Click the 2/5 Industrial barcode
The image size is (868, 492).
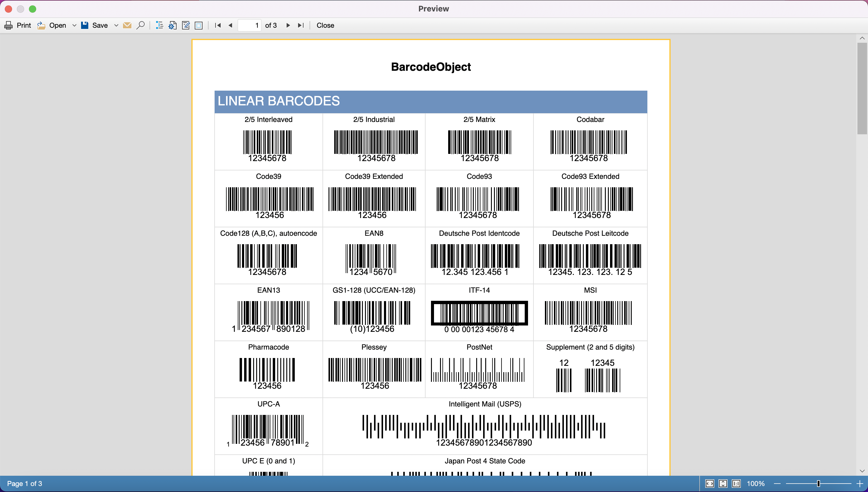coord(376,146)
